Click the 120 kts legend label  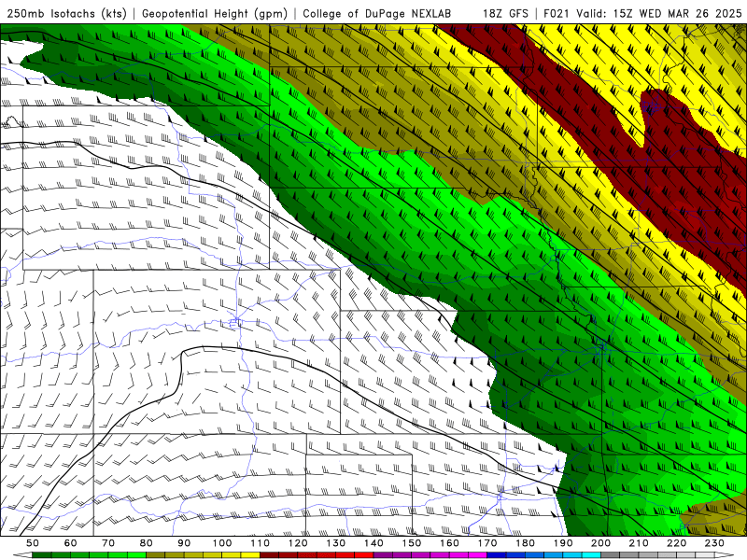(298, 543)
